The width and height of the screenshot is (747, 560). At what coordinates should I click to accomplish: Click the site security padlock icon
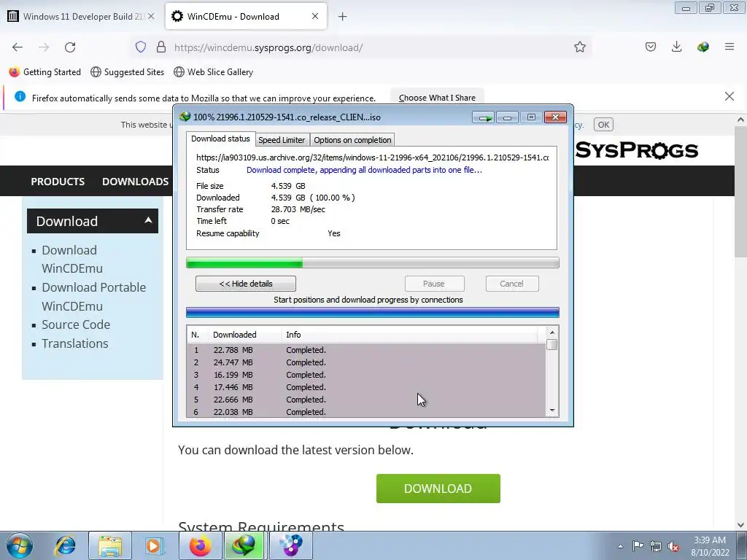pyautogui.click(x=161, y=47)
